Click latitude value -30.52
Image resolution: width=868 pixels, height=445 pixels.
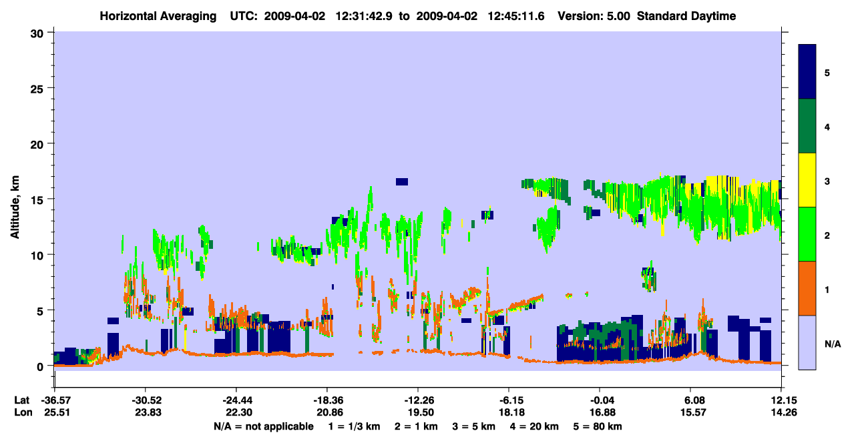(145, 400)
